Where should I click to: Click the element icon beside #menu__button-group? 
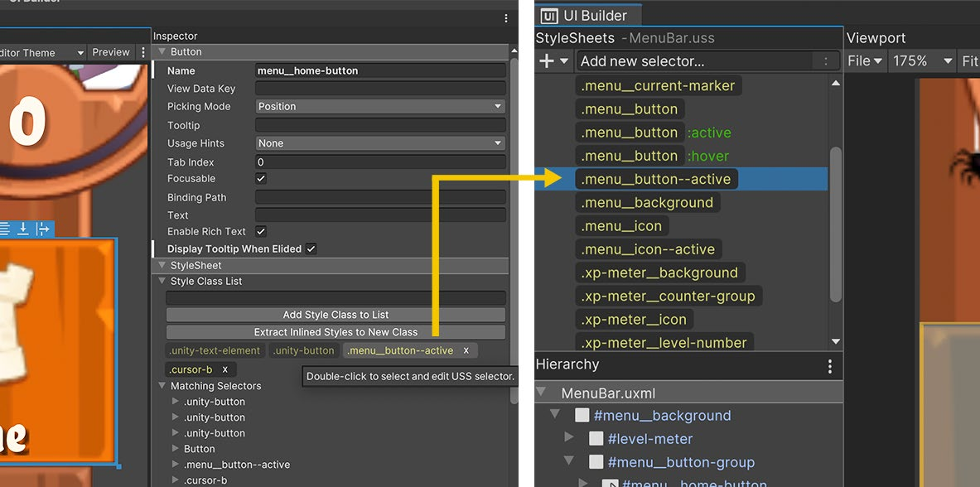point(596,462)
